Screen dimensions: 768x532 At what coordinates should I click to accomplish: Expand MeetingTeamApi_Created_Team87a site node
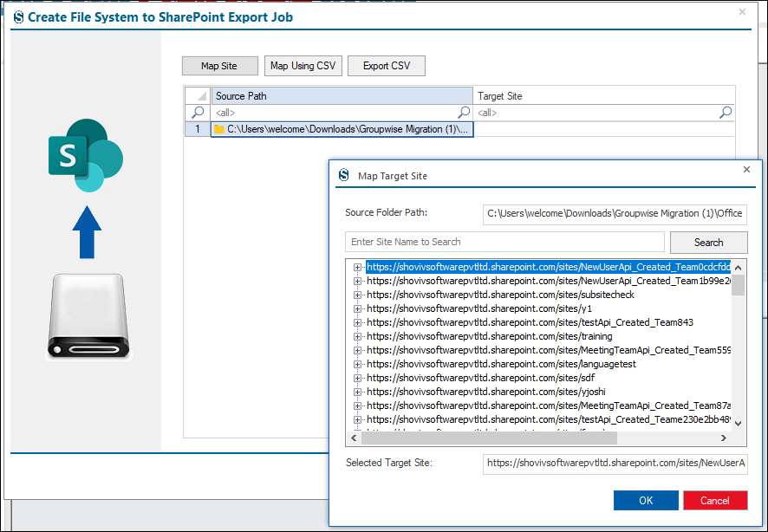[x=357, y=405]
